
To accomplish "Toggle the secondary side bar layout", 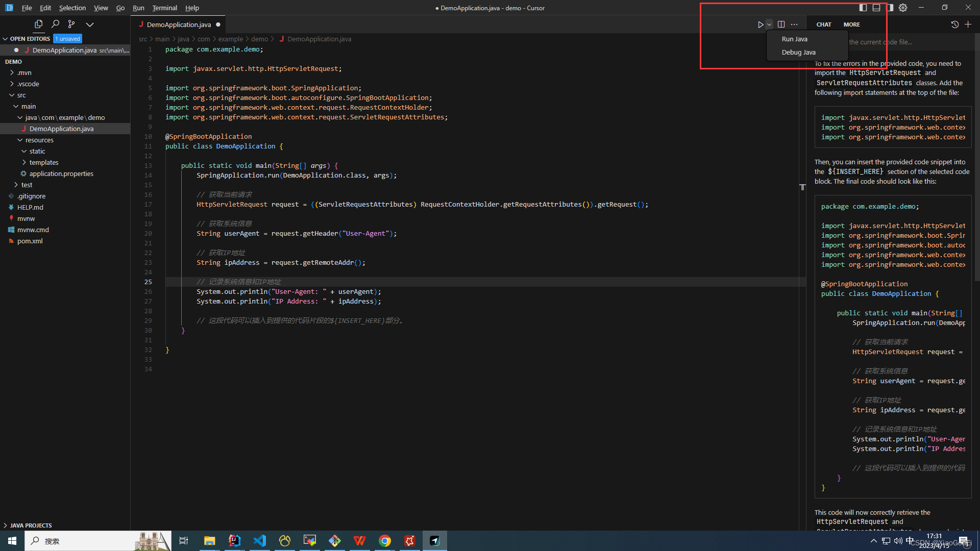I will click(x=890, y=8).
